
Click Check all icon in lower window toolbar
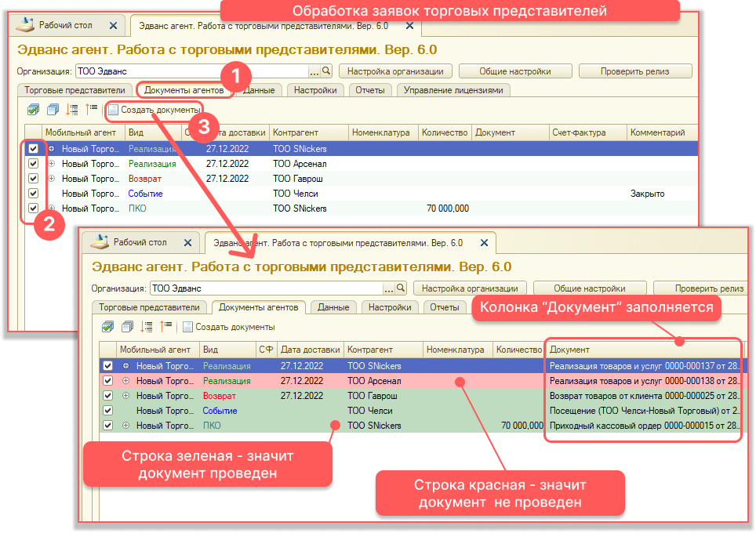[108, 327]
